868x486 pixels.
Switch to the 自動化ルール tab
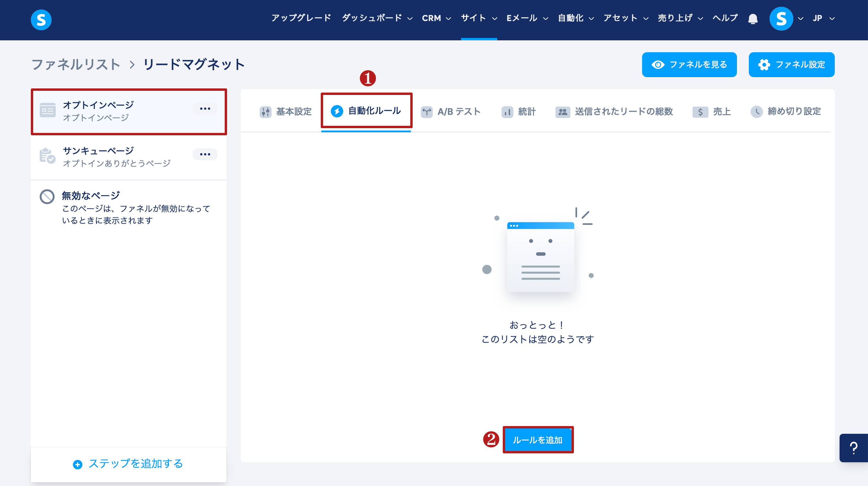pyautogui.click(x=366, y=111)
